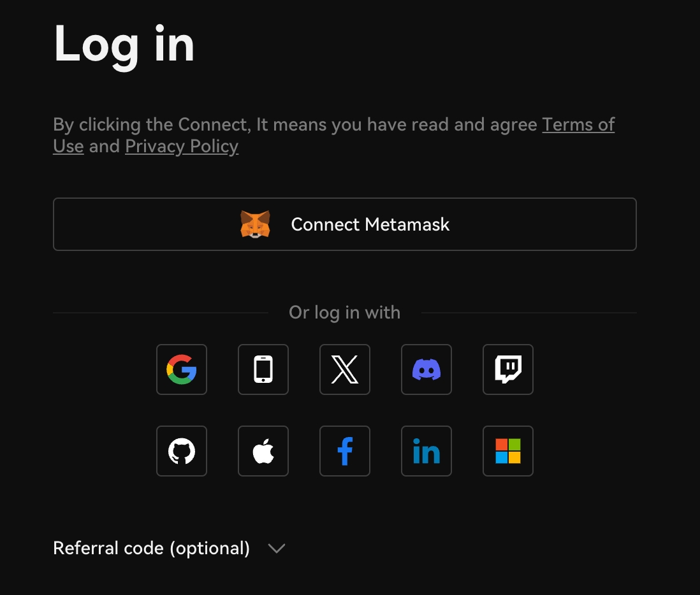Click the Metamask fox logo
The image size is (700, 595).
(255, 224)
